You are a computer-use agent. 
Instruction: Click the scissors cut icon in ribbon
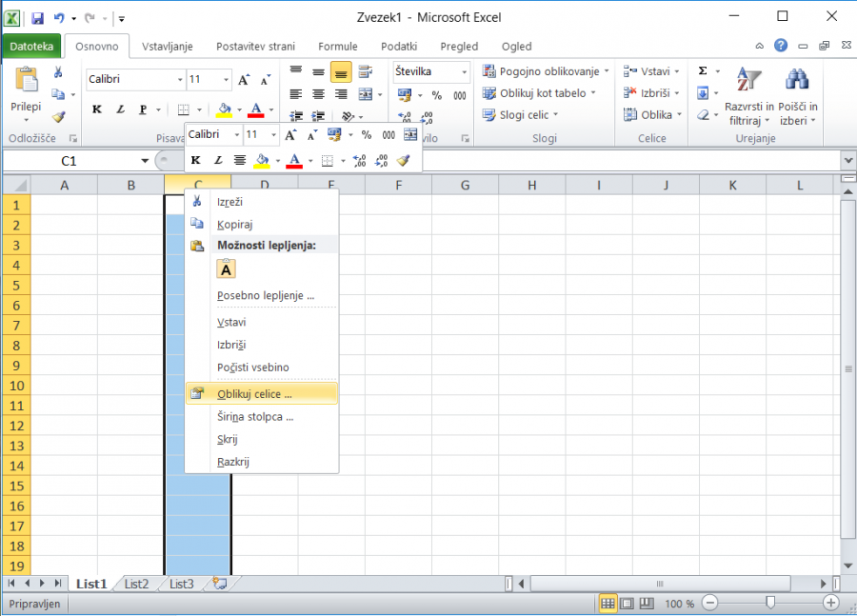[x=58, y=72]
